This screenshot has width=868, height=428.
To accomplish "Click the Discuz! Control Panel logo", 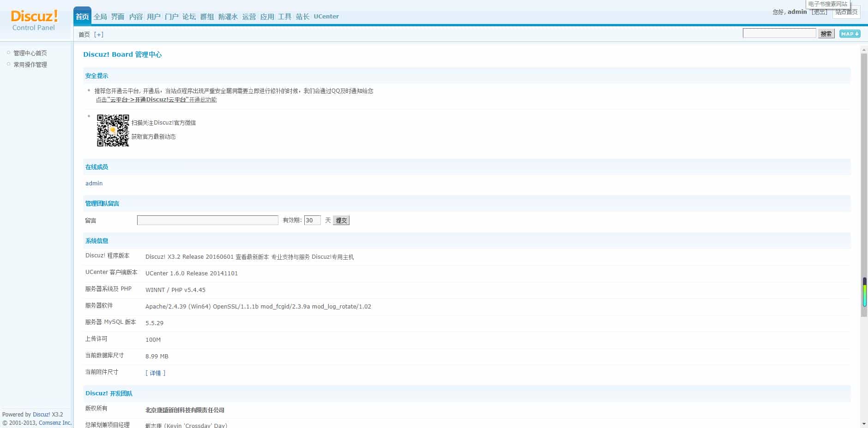I will click(x=34, y=20).
